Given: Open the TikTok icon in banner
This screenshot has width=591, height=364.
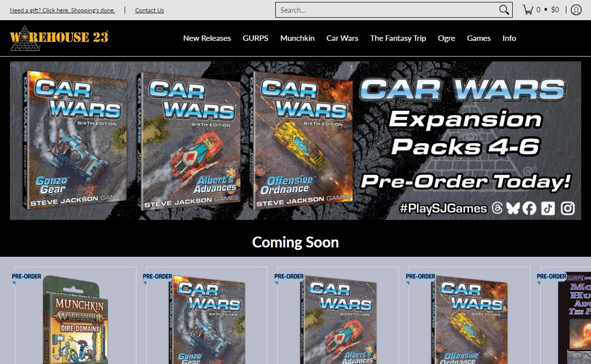Looking at the screenshot, I should coord(548,209).
